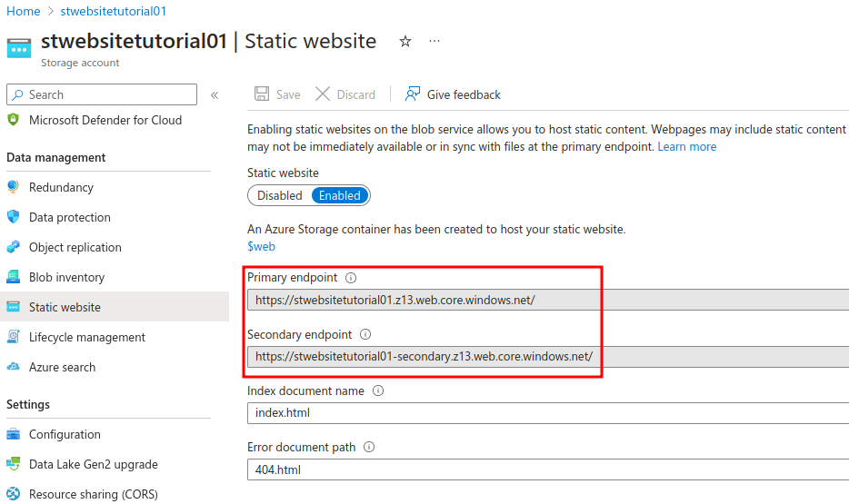Open Microsoft Defender for Cloud
Screen dimensions: 849x504
point(105,120)
